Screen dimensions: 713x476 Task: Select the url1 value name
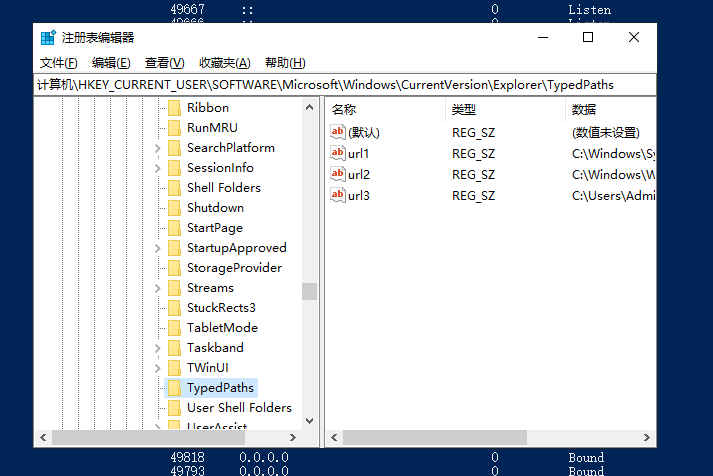[359, 154]
